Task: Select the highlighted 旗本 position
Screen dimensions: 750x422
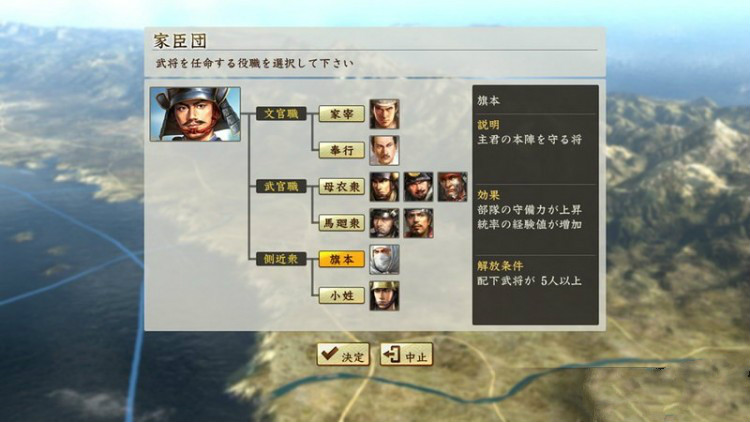Action: (x=342, y=259)
